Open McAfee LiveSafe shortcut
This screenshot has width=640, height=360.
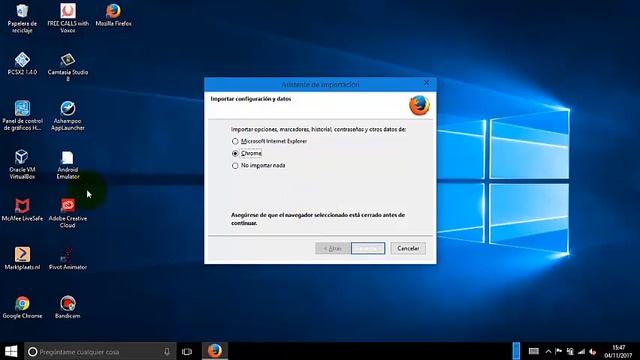coord(22,210)
